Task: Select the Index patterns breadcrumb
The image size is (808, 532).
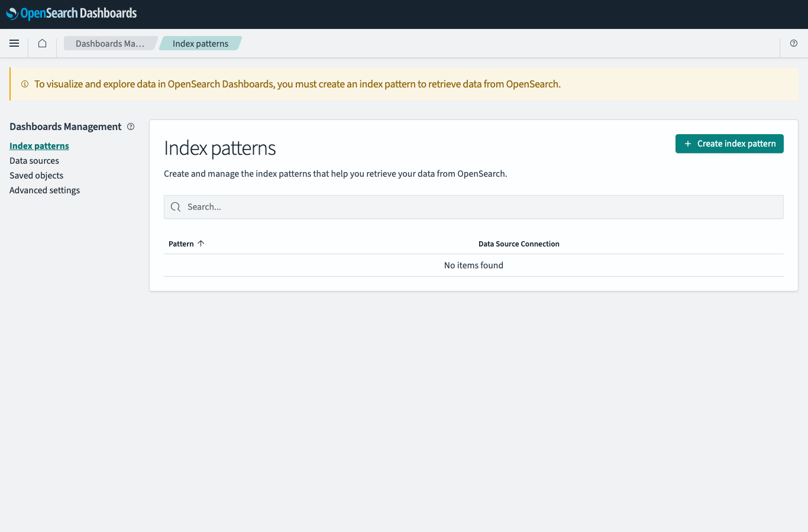Action: pyautogui.click(x=201, y=43)
